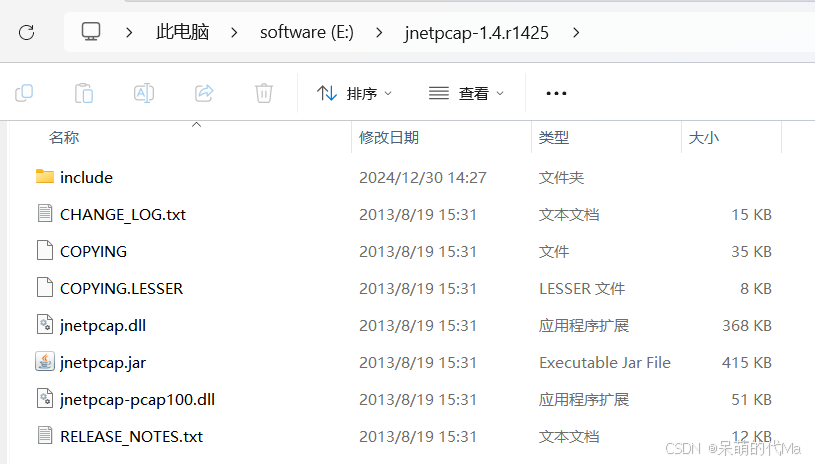
Task: Click the 35 KB size cell
Action: click(752, 251)
